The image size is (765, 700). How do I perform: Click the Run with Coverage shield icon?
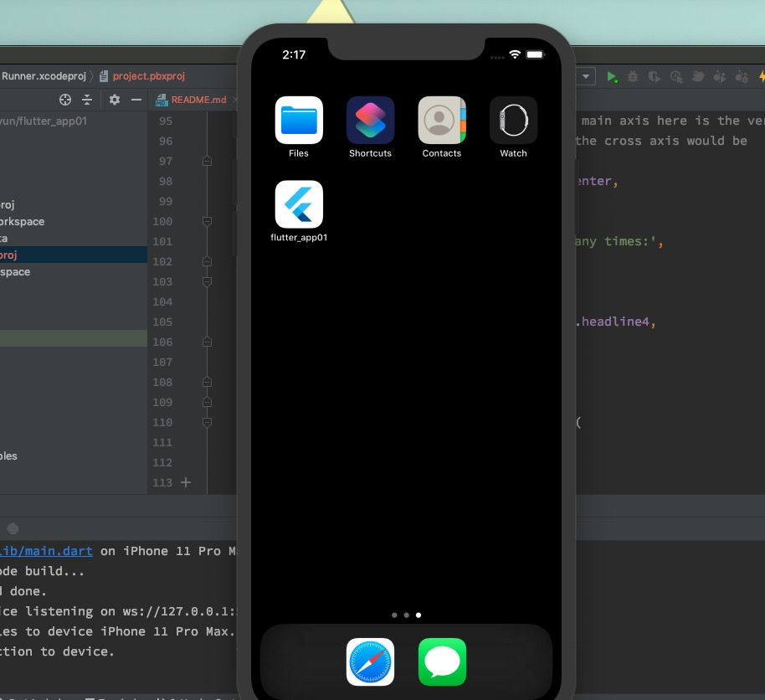pos(655,77)
